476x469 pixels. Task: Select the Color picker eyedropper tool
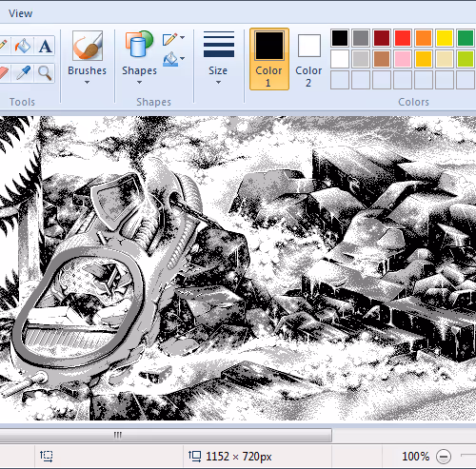[23, 73]
